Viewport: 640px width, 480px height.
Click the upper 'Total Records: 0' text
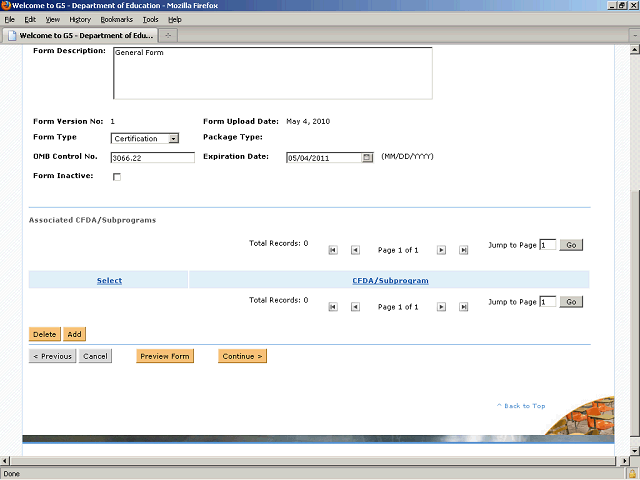pyautogui.click(x=278, y=243)
